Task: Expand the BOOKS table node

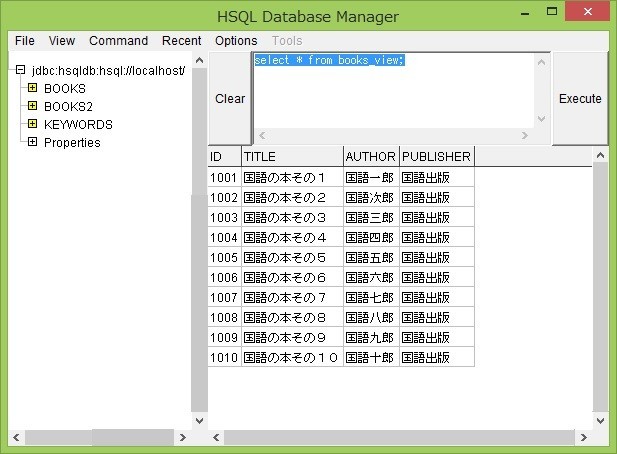Action: [32, 88]
